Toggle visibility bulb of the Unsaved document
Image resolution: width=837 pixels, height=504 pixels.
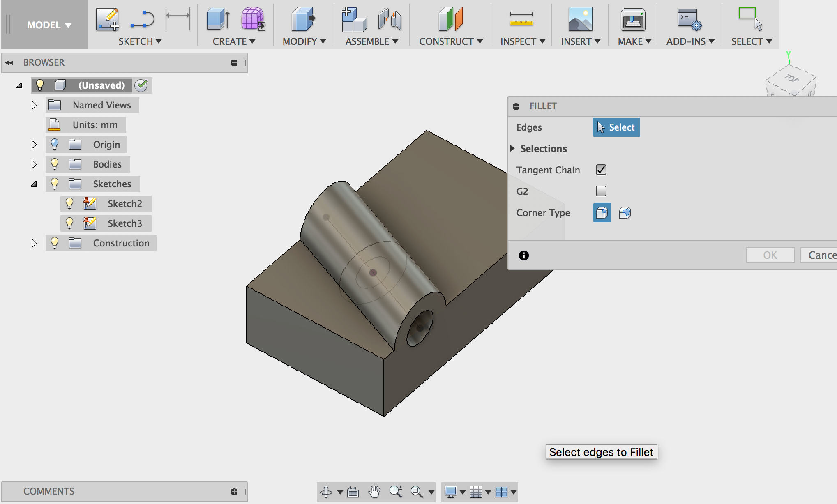coord(40,85)
